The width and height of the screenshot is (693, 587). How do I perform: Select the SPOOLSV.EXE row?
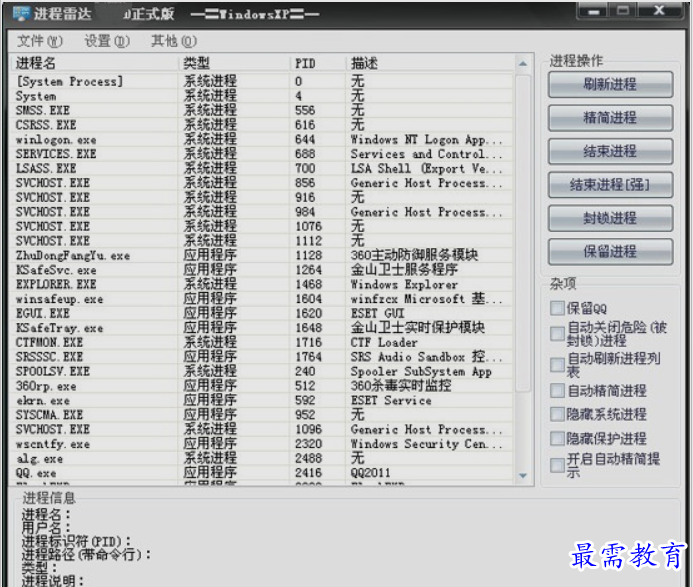click(262, 371)
